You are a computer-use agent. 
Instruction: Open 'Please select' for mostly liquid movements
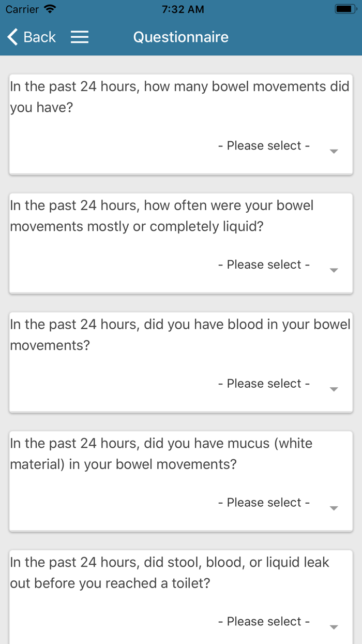[264, 265]
